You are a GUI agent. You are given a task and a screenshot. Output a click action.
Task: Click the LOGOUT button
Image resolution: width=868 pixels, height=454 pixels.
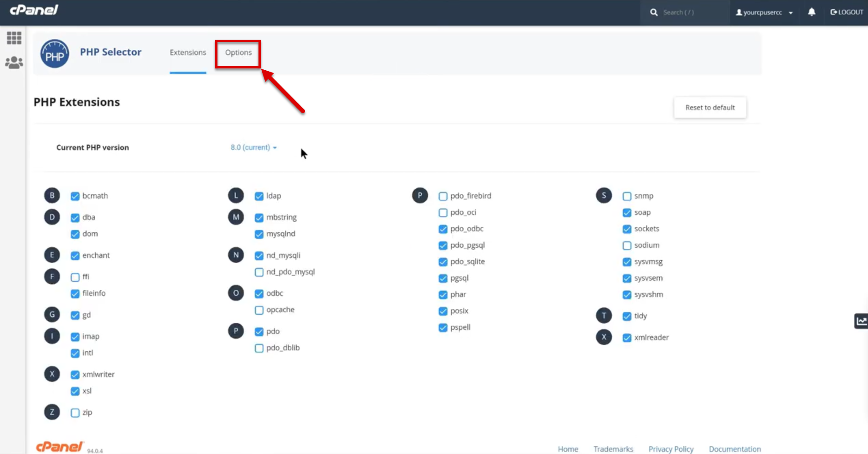tap(847, 12)
